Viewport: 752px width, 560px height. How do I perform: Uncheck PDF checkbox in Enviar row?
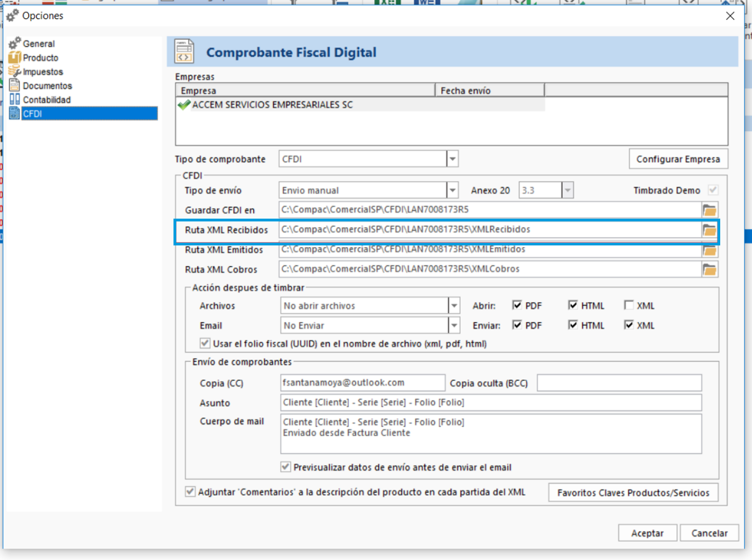click(517, 325)
